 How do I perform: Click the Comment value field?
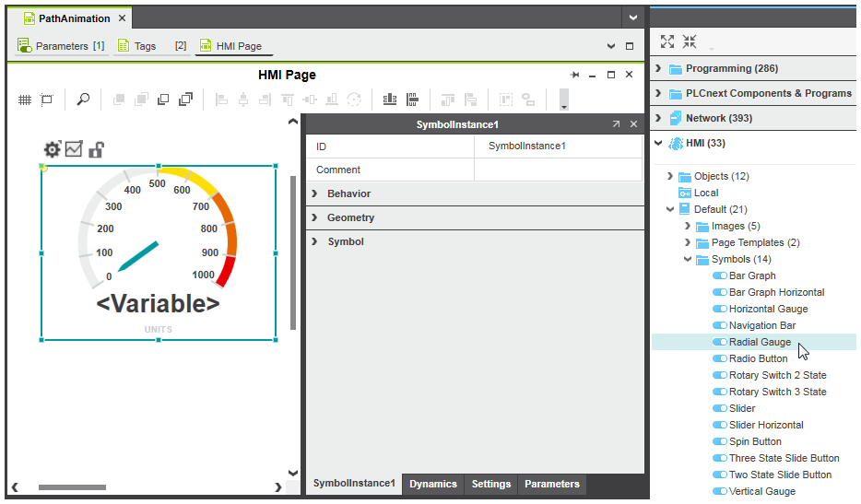557,170
